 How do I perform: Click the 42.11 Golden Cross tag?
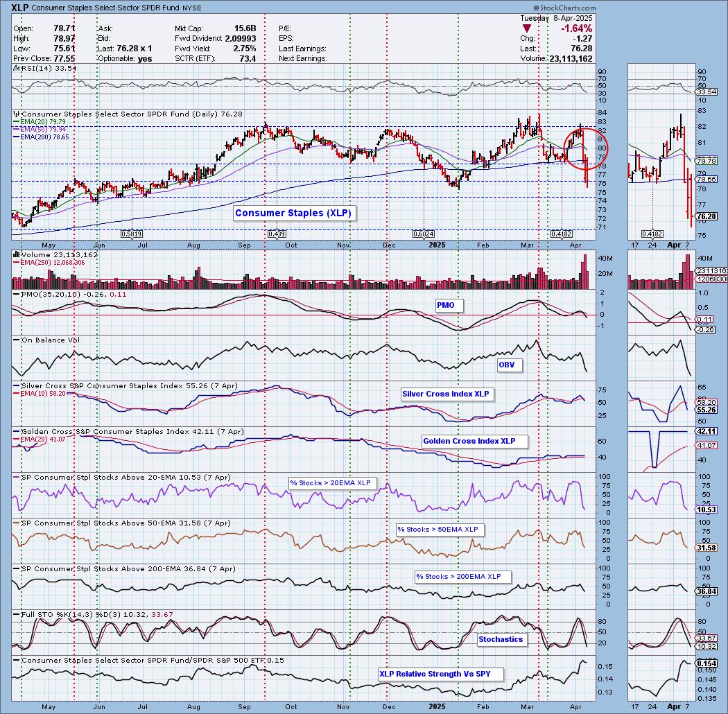[x=707, y=431]
